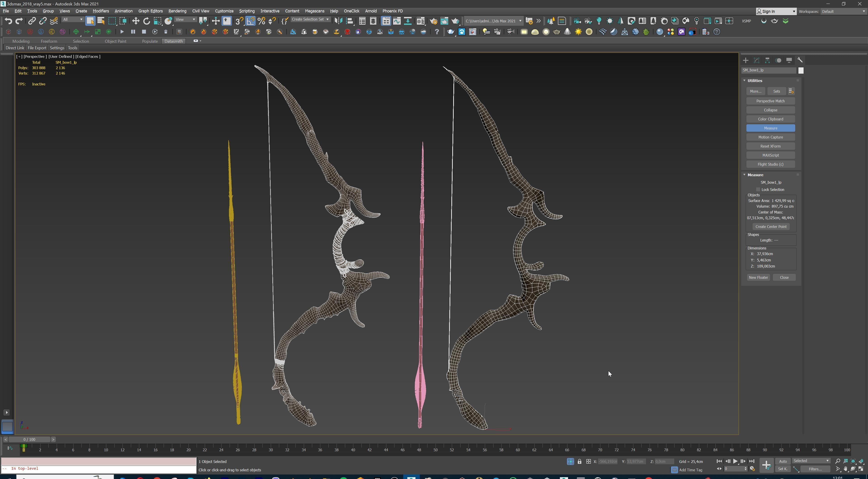This screenshot has height=479, width=868.
Task: Open the Link tool icon
Action: pos(32,21)
